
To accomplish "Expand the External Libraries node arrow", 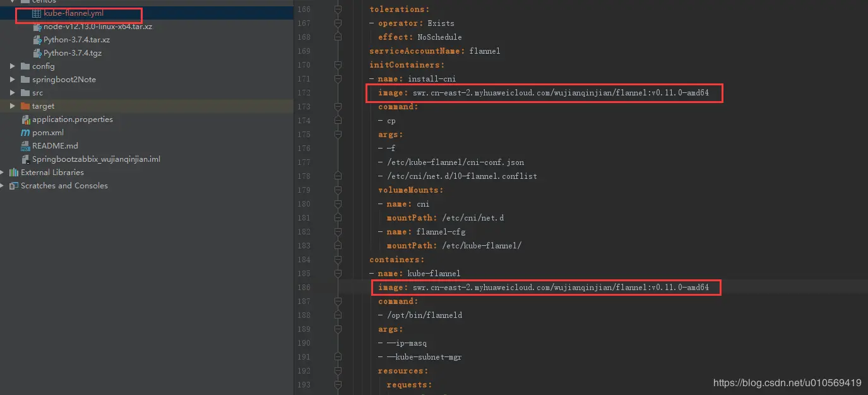I will point(3,173).
